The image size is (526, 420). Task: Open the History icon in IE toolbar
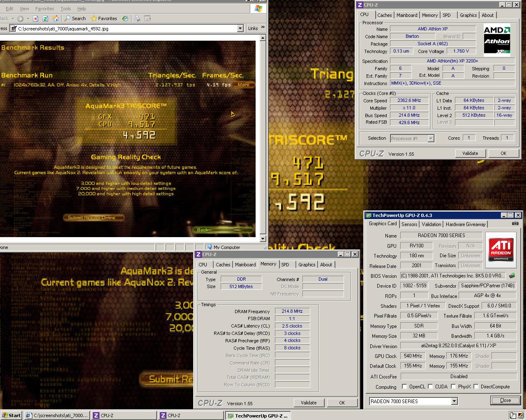pos(125,18)
